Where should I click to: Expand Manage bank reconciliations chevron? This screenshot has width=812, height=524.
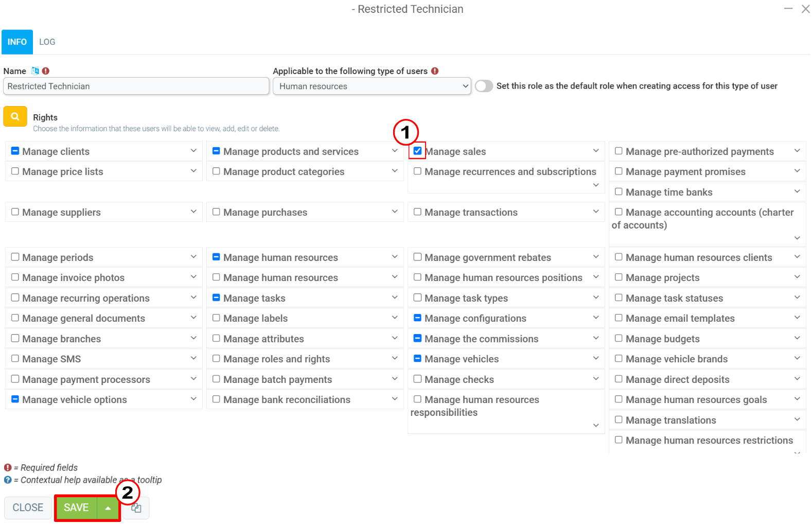pyautogui.click(x=395, y=399)
